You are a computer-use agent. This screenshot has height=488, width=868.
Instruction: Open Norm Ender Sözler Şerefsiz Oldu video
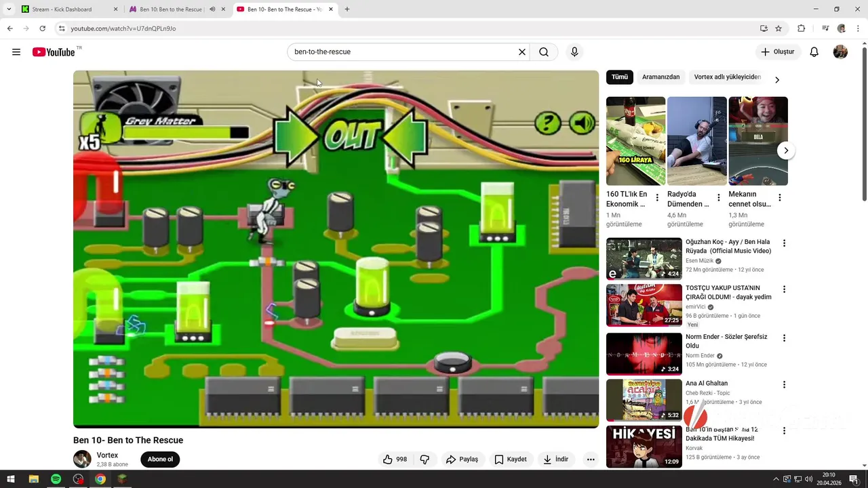[x=726, y=342]
